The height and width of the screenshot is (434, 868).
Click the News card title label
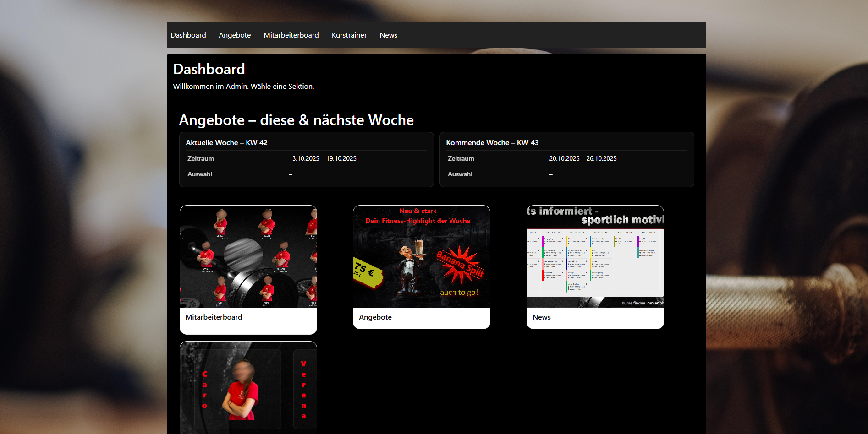tap(541, 317)
